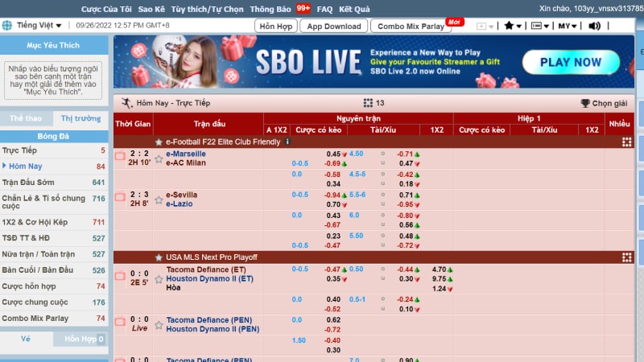Open Cược Của Tôi menu
This screenshot has width=644, height=362.
(106, 9)
